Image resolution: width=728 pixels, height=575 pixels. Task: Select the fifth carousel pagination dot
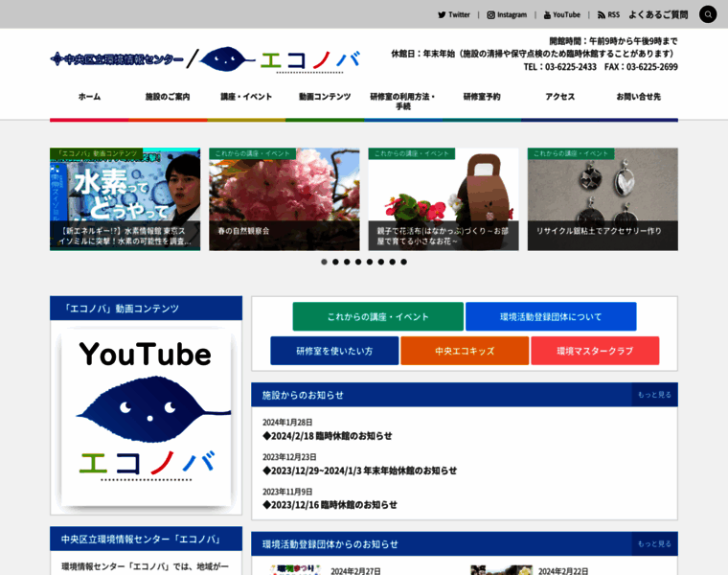[370, 262]
